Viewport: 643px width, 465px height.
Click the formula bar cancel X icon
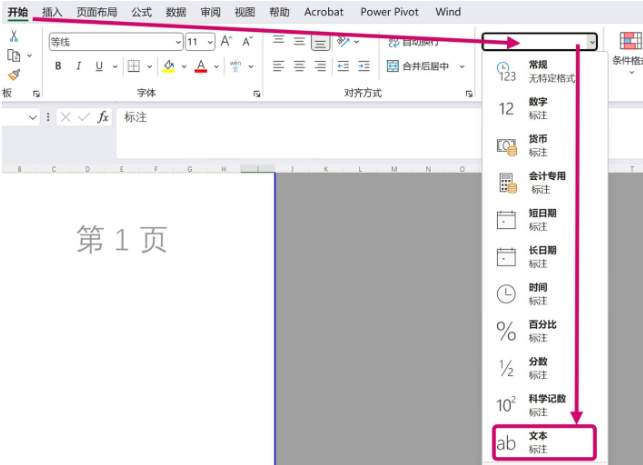point(65,118)
